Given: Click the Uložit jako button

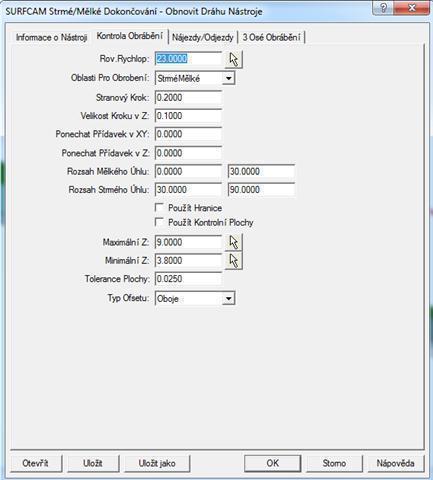Looking at the screenshot, I should point(157,463).
